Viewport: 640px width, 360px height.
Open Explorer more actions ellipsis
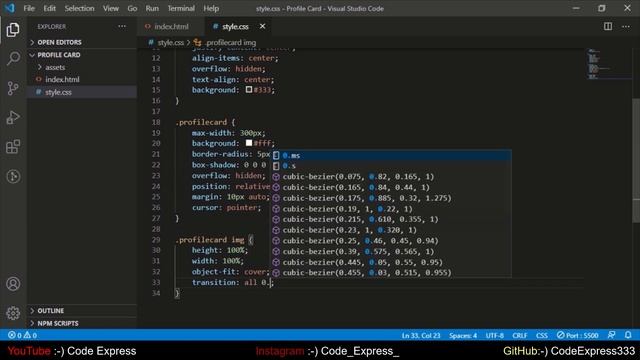(x=122, y=27)
